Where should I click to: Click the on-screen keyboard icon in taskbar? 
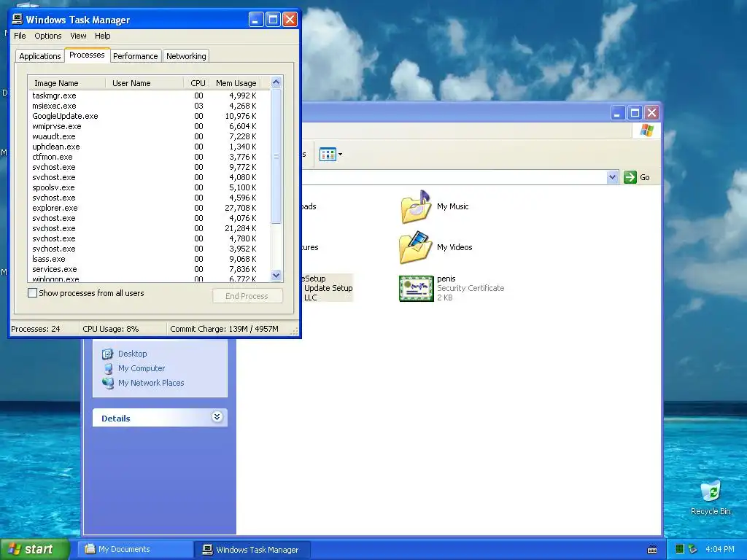652,550
